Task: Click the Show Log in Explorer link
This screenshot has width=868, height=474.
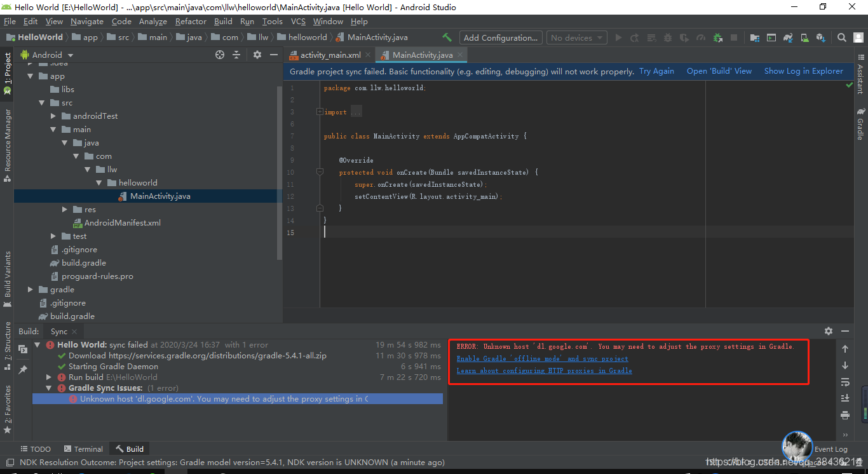Action: tap(804, 71)
